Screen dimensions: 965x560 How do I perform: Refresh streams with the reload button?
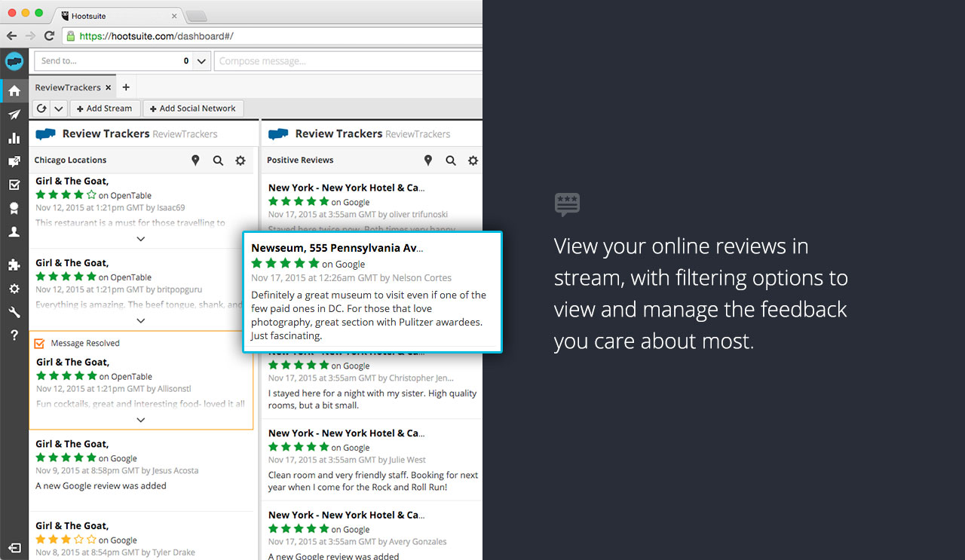pos(41,109)
